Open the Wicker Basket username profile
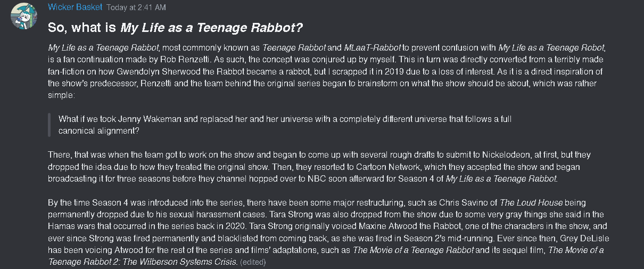The height and width of the screenshot is (269, 644). tap(75, 7)
